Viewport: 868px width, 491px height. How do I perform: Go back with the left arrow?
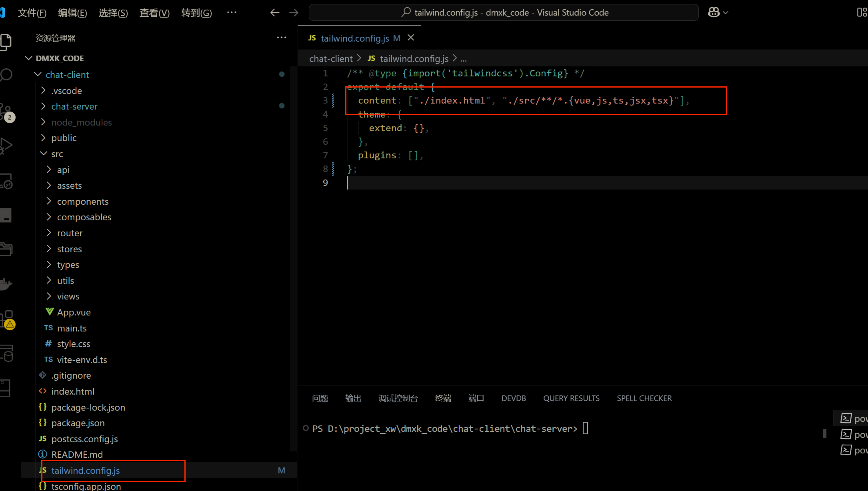274,12
